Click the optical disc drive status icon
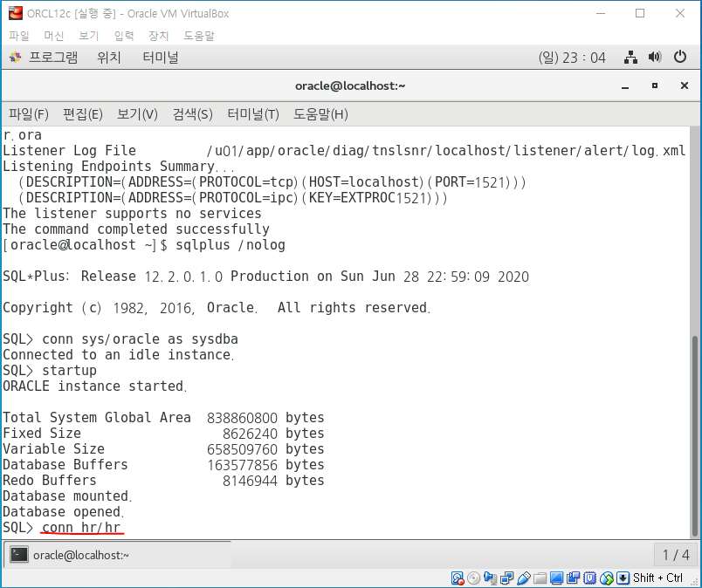The width and height of the screenshot is (702, 588). click(x=473, y=578)
